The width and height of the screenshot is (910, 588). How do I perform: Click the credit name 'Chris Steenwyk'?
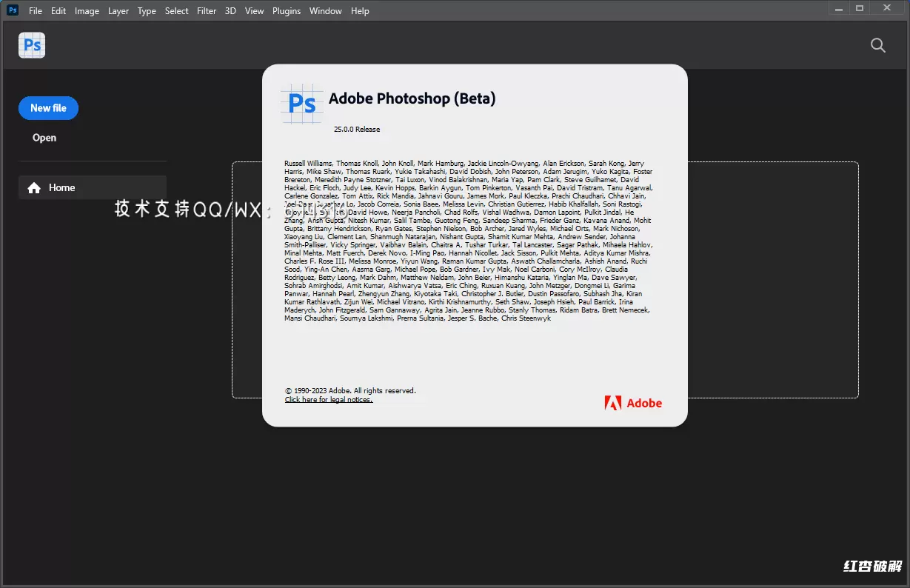click(526, 318)
